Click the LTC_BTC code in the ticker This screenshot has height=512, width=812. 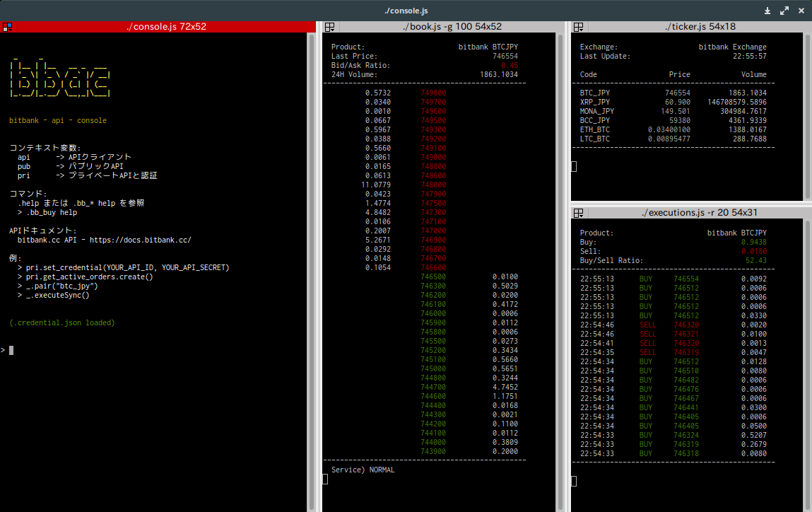594,139
